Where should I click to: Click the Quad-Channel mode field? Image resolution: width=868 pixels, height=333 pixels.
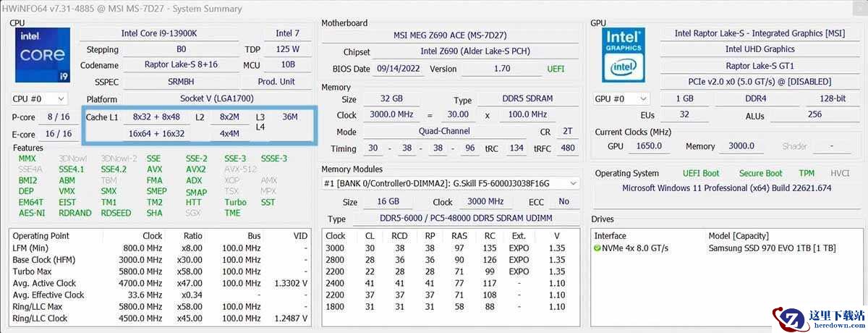(443, 132)
